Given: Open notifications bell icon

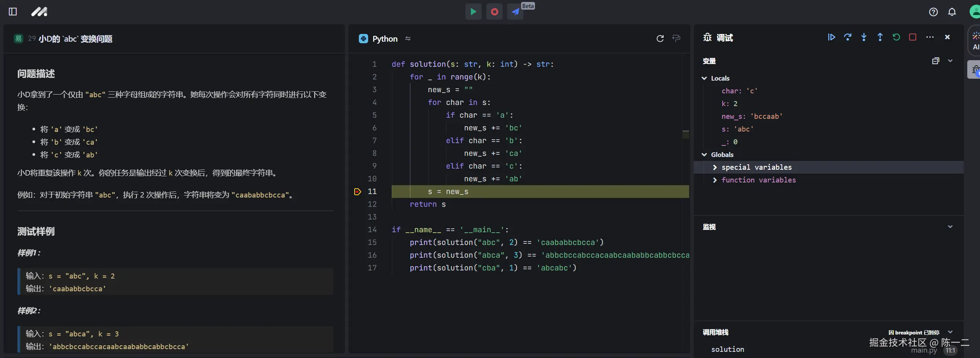Looking at the screenshot, I should coord(952,12).
